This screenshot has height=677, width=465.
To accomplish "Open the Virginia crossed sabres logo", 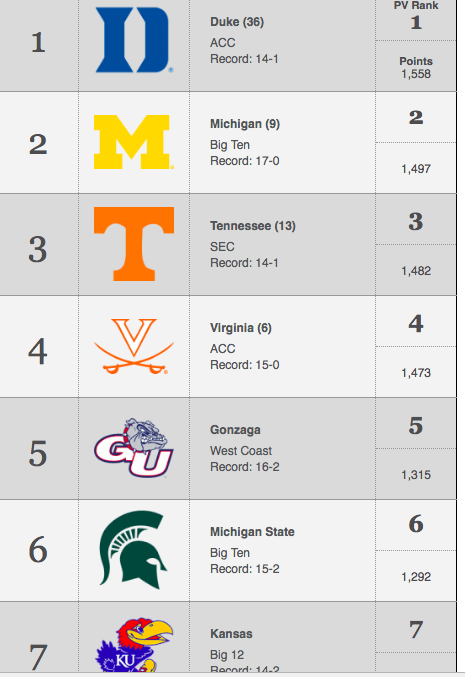I will pos(134,346).
